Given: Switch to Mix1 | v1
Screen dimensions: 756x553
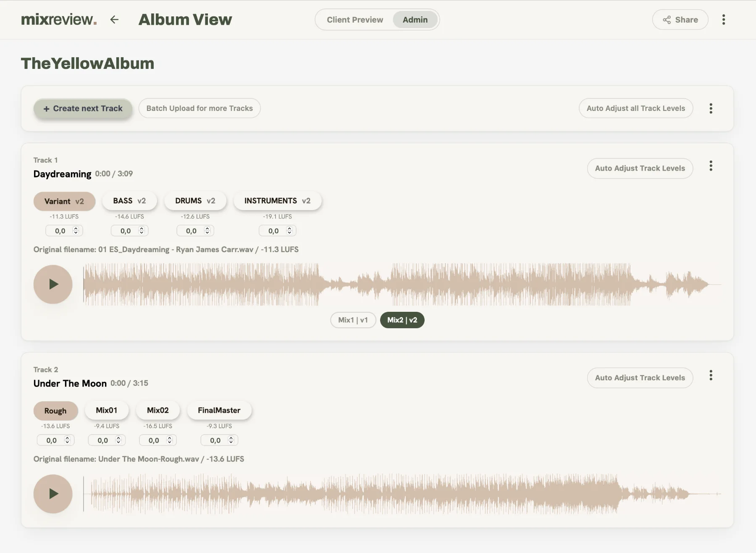Looking at the screenshot, I should 353,320.
